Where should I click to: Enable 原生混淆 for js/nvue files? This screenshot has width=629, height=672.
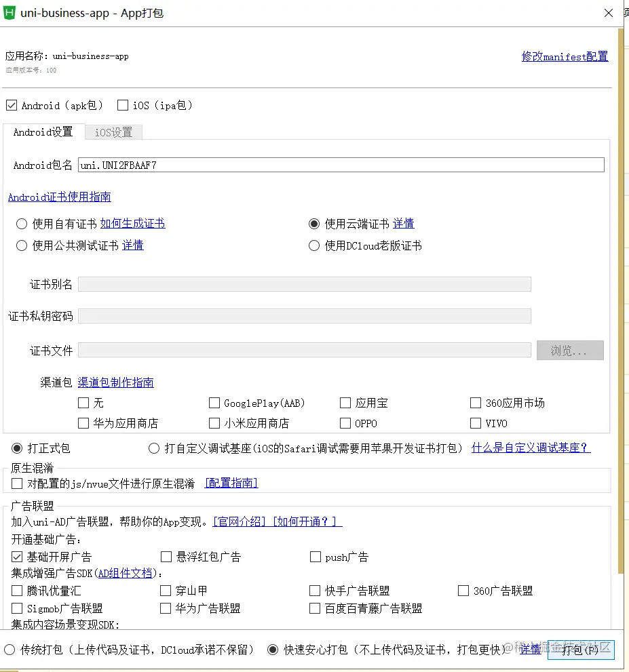[x=15, y=483]
